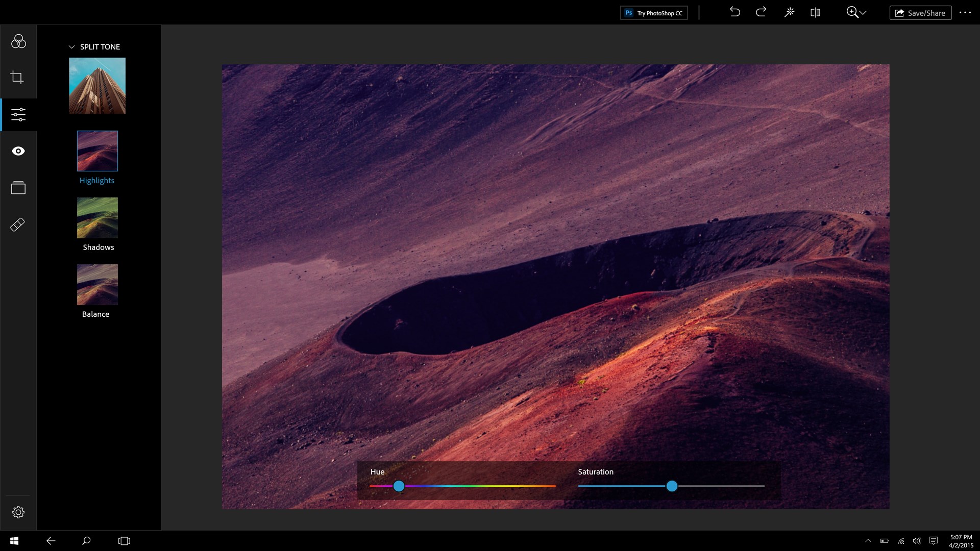Click the auto-enhance magic wand icon

point(790,12)
